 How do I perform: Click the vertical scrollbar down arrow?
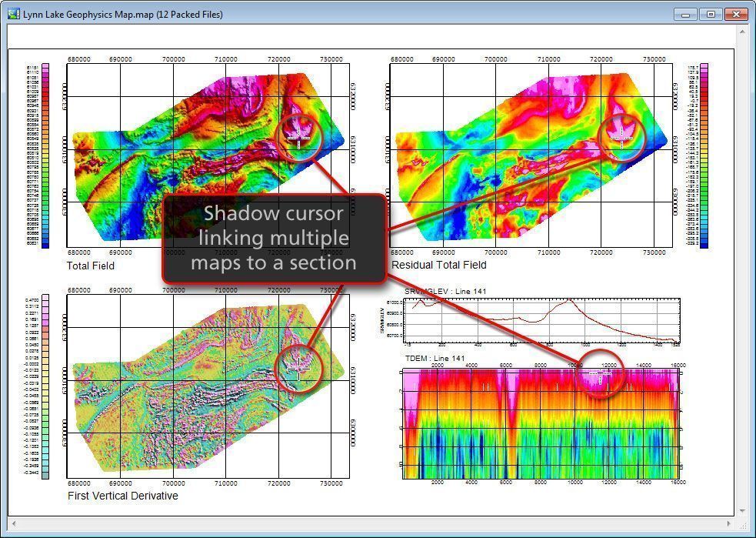tap(741, 512)
